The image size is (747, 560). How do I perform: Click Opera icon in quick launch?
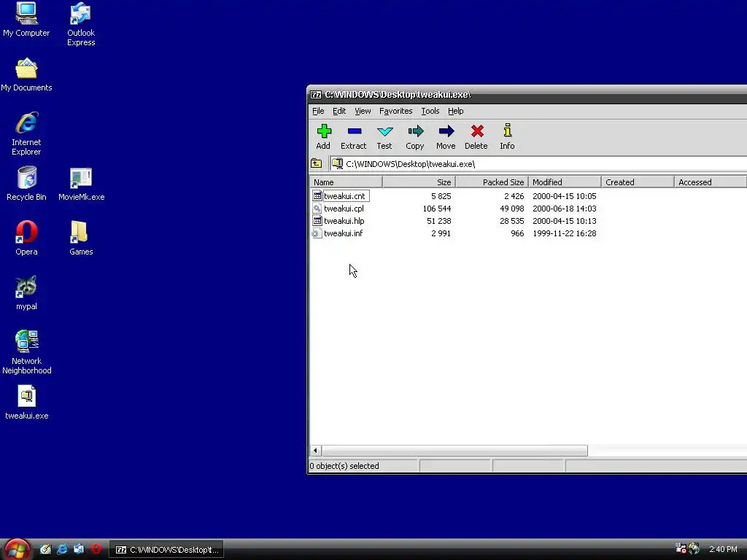[96, 549]
